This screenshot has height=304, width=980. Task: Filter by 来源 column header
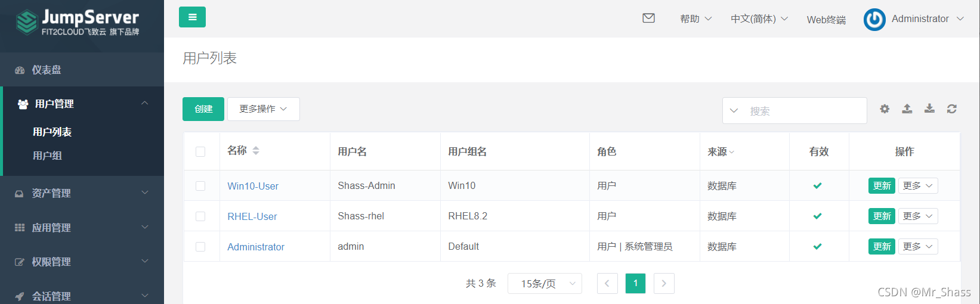click(x=721, y=152)
